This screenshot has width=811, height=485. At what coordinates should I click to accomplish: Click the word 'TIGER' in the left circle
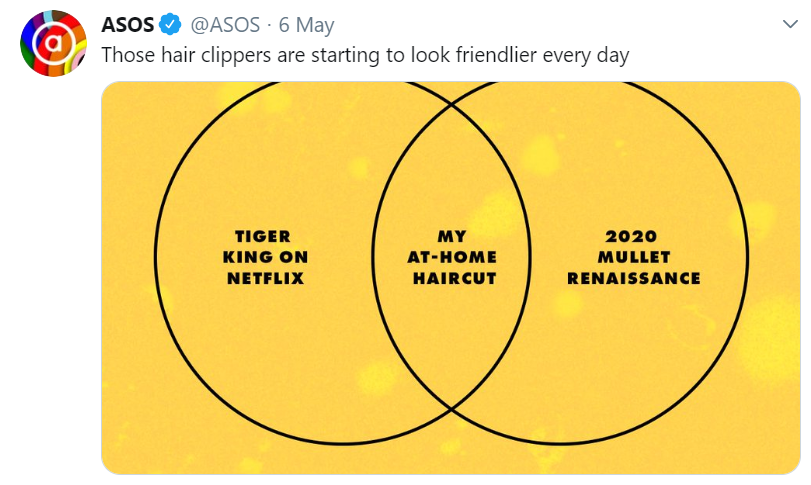[x=263, y=236]
